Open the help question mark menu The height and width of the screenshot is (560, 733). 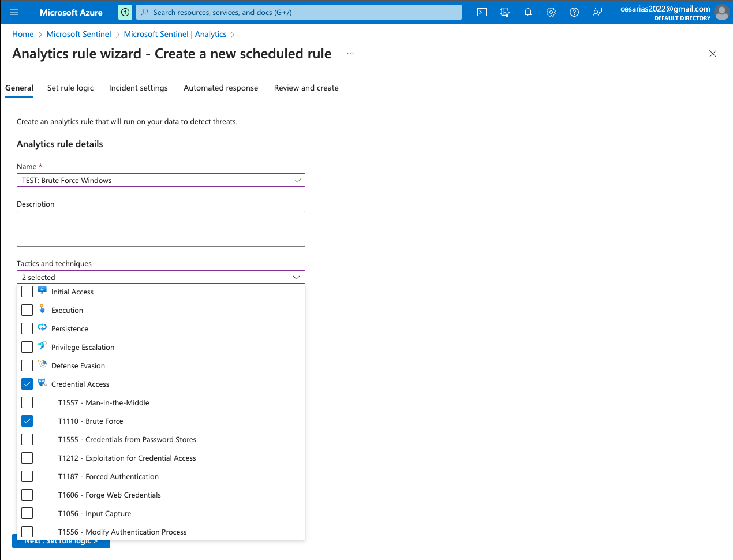[574, 12]
